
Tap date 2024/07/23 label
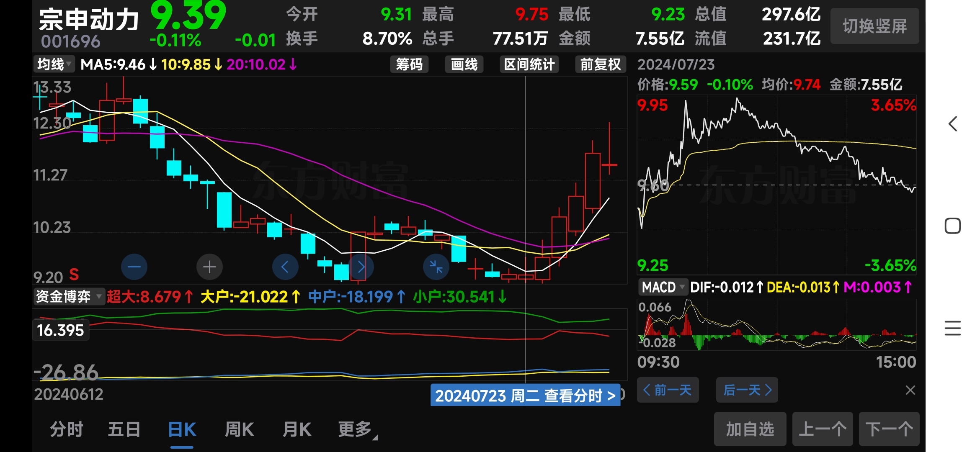click(x=676, y=64)
